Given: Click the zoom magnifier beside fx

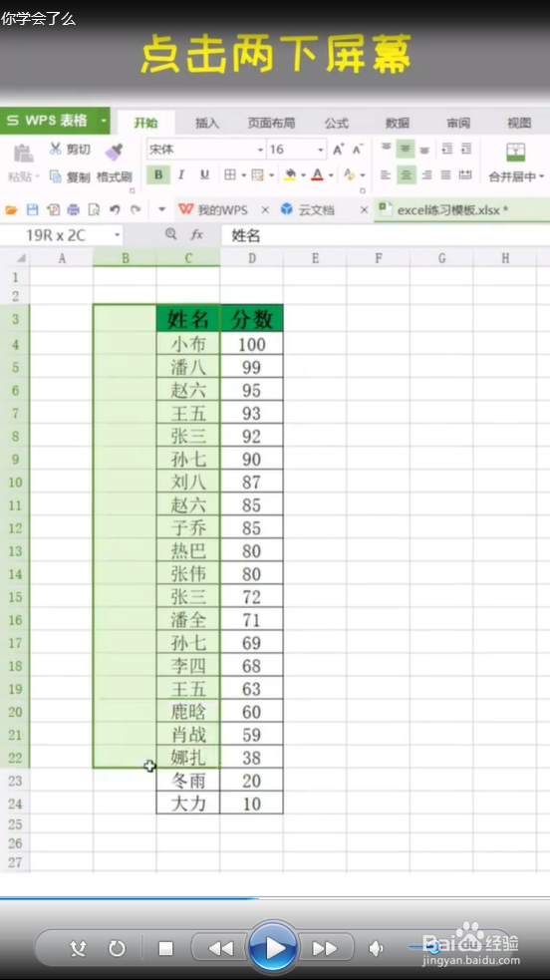Looking at the screenshot, I should point(170,234).
